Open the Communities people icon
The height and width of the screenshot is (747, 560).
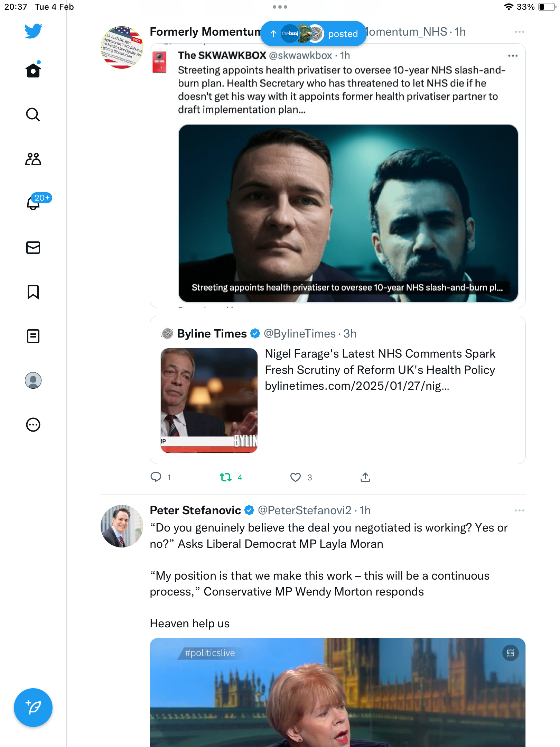pyautogui.click(x=33, y=159)
